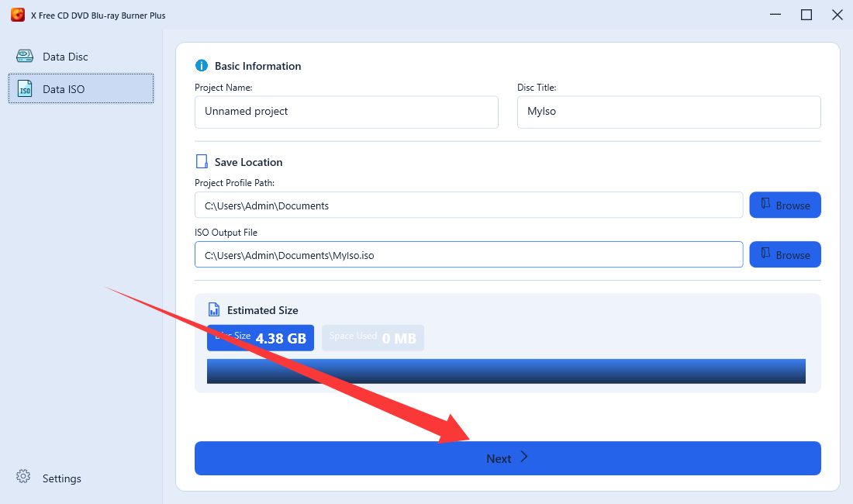The image size is (853, 504).
Task: Click the chevron arrow beside Next
Action: point(524,457)
